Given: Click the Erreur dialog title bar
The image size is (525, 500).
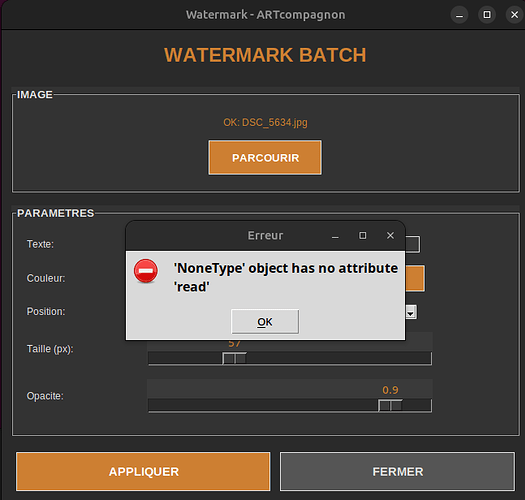Looking at the screenshot, I should [265, 236].
